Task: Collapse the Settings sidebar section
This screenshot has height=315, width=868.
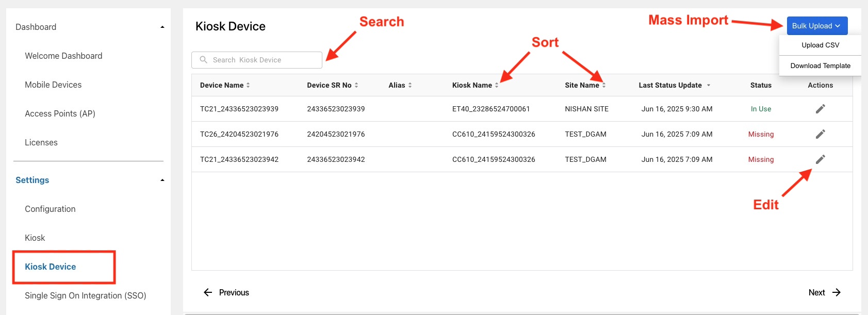Action: click(x=162, y=180)
